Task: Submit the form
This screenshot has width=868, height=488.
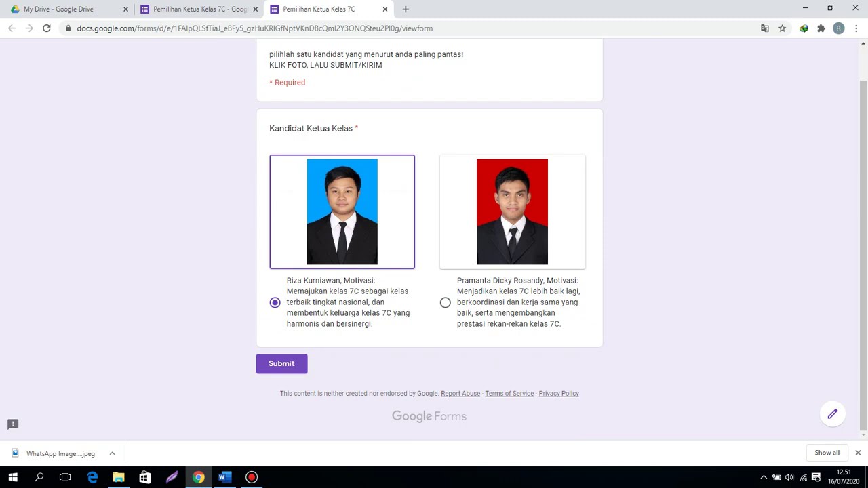Action: 281,363
